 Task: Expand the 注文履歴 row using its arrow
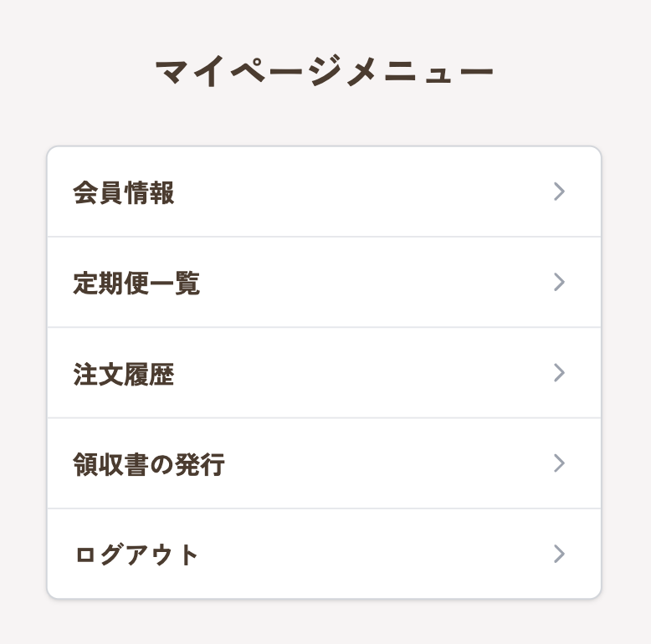point(560,373)
